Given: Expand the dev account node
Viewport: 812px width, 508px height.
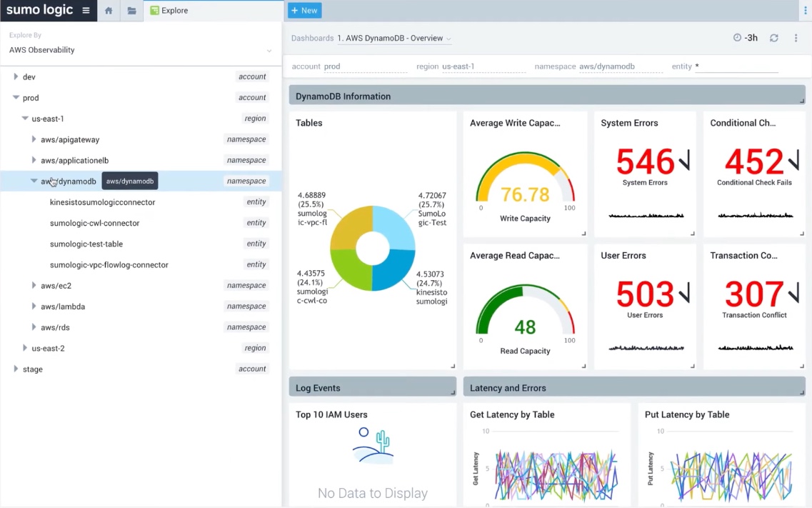Looking at the screenshot, I should (16, 76).
